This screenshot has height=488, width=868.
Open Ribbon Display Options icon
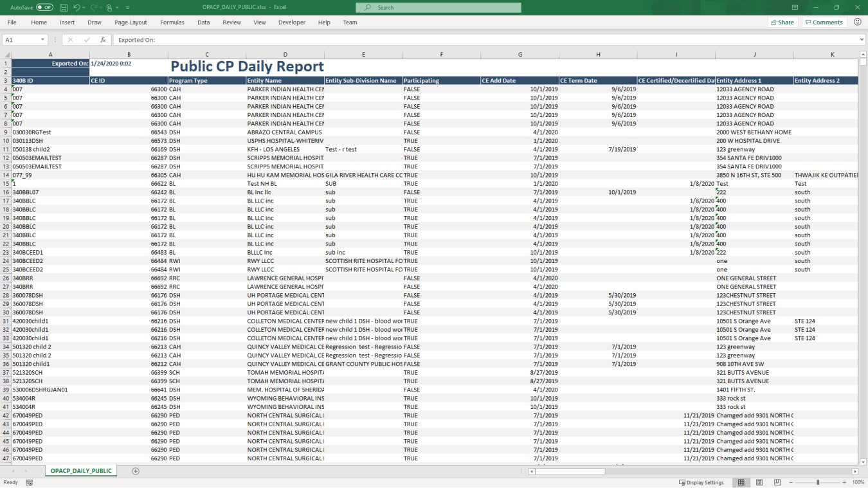pyautogui.click(x=795, y=8)
